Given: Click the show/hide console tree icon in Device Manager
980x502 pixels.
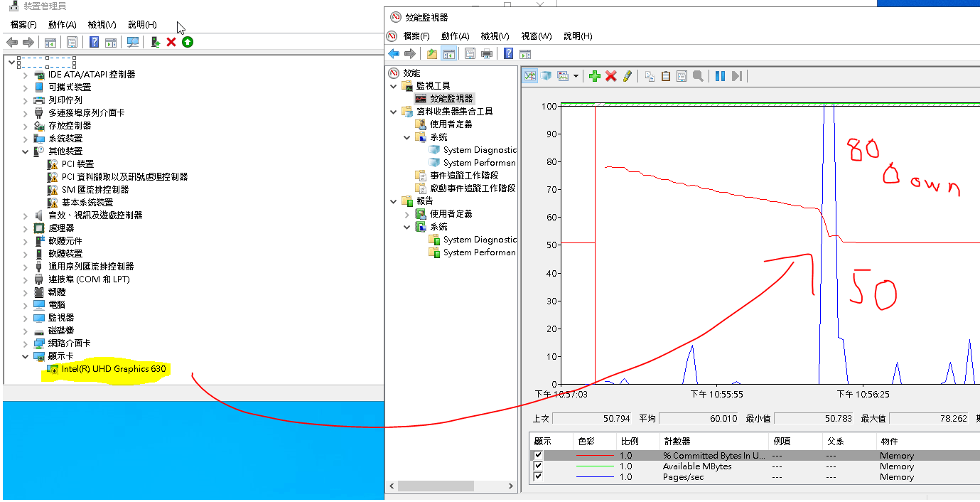Looking at the screenshot, I should (50, 42).
